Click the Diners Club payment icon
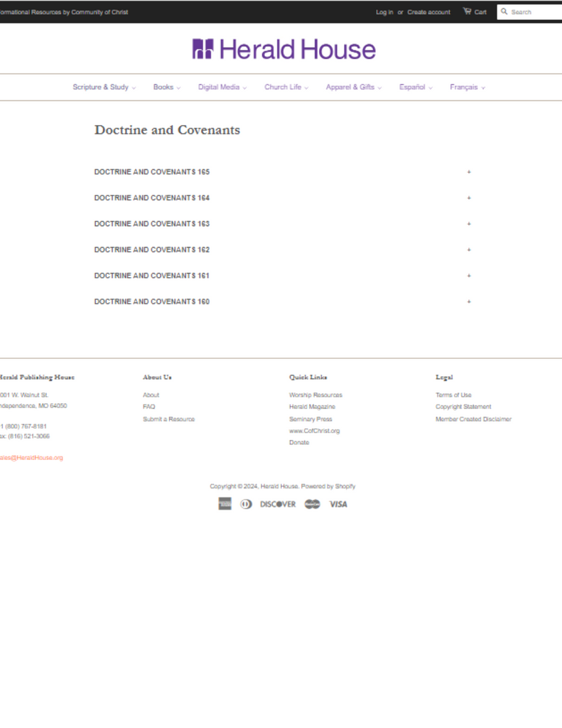562x728 pixels. 246,504
